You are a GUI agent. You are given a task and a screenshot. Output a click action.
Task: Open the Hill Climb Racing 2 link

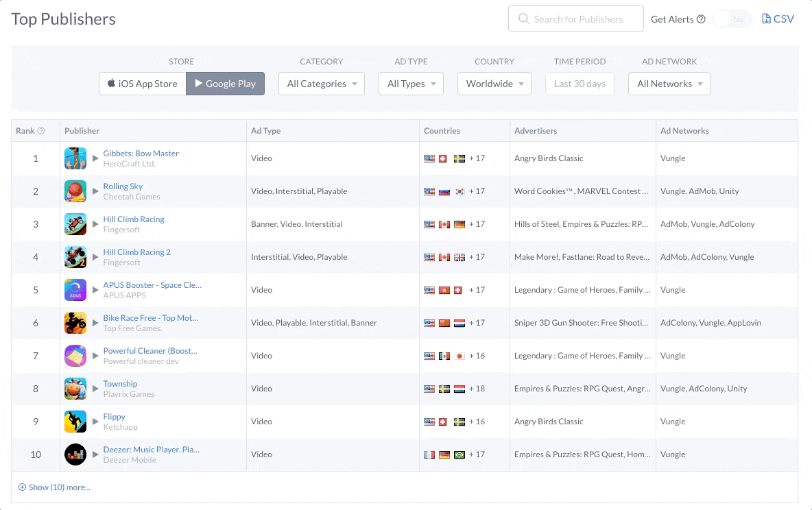[x=136, y=252]
